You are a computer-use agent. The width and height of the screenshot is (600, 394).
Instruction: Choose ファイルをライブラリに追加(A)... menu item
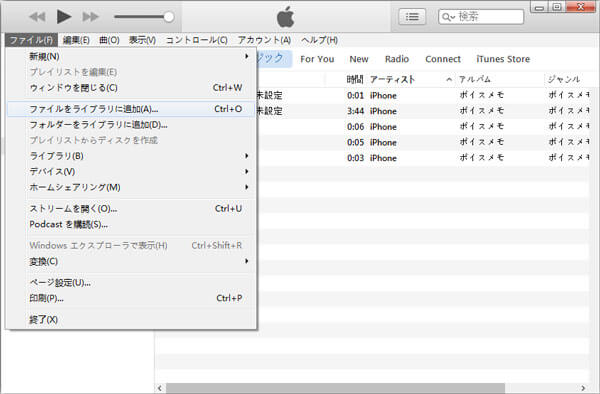pos(131,109)
